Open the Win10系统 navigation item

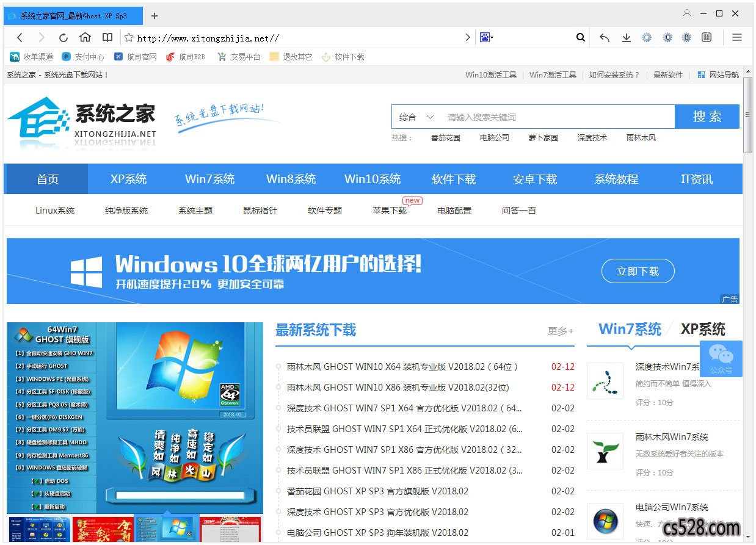[x=373, y=179]
